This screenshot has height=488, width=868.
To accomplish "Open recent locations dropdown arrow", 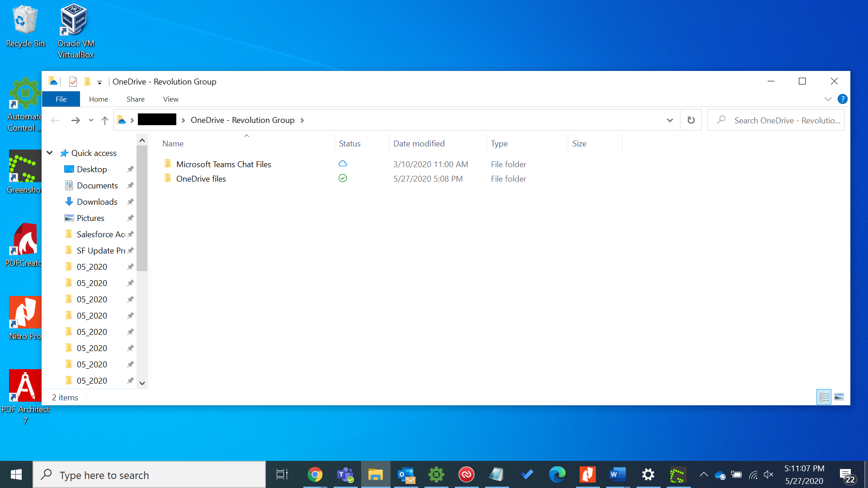I will tap(91, 120).
